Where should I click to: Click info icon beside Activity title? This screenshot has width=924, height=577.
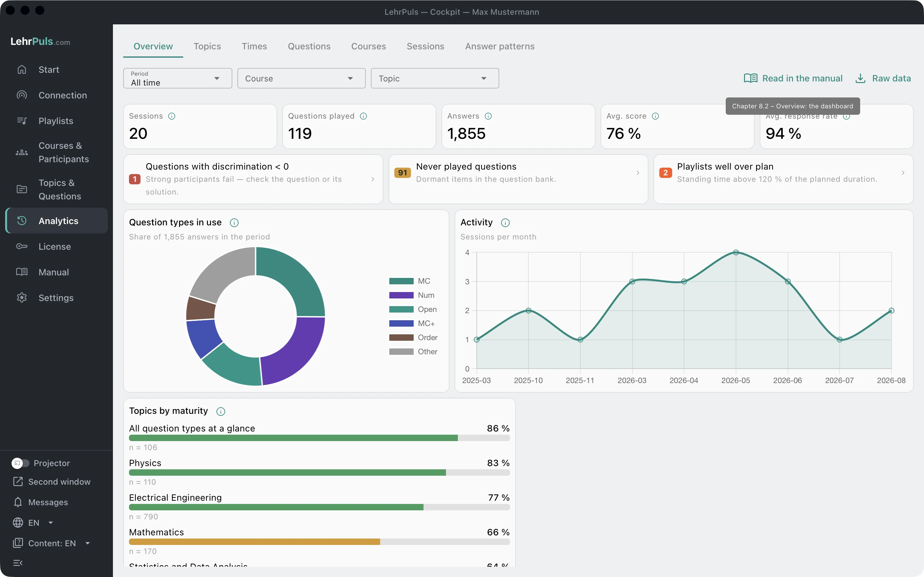click(x=505, y=222)
